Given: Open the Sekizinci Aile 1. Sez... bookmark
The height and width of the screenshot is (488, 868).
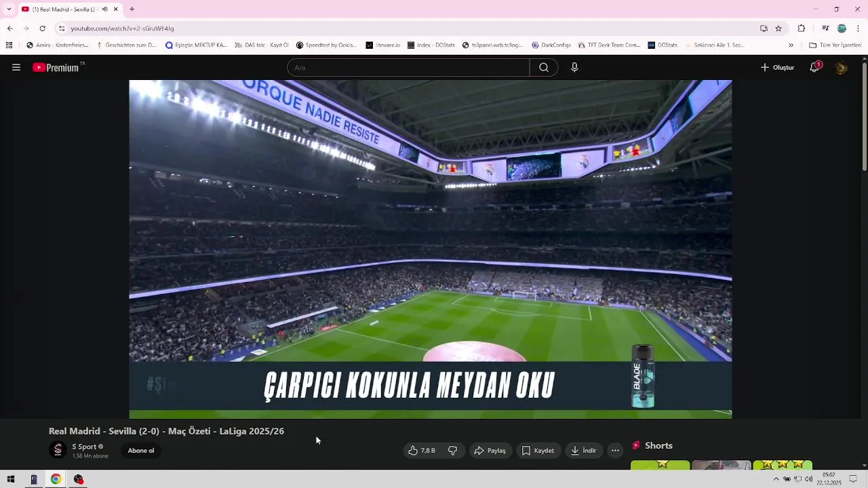Looking at the screenshot, I should click(714, 45).
